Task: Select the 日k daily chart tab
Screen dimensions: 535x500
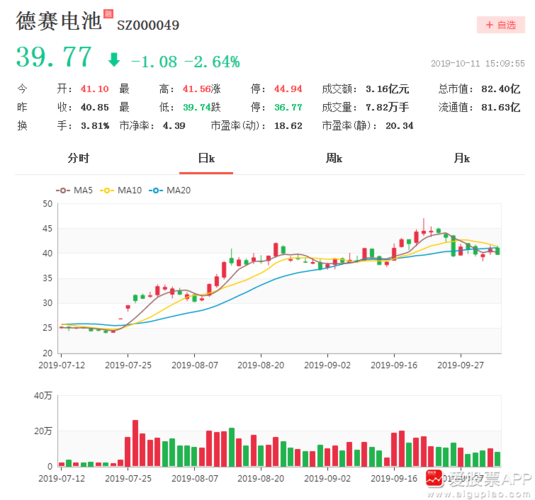Action: click(x=206, y=158)
